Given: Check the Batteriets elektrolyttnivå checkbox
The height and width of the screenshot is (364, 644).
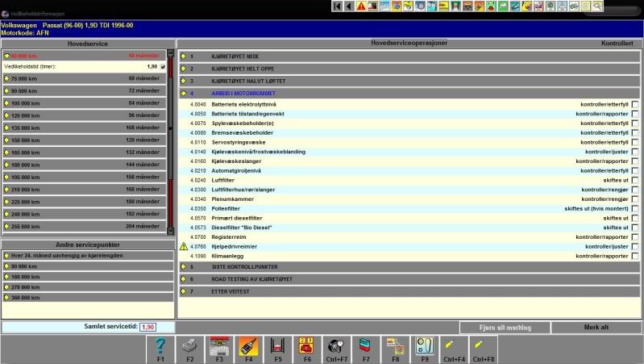Looking at the screenshot, I should 635,105.
